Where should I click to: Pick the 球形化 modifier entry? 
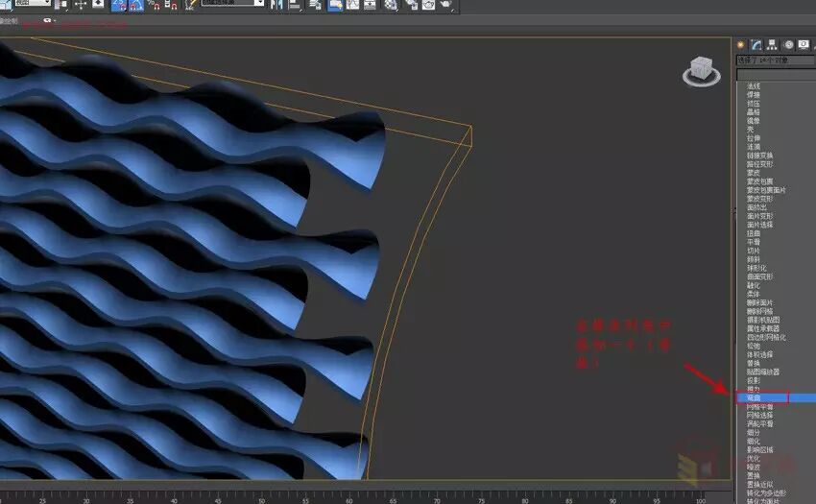(756, 268)
